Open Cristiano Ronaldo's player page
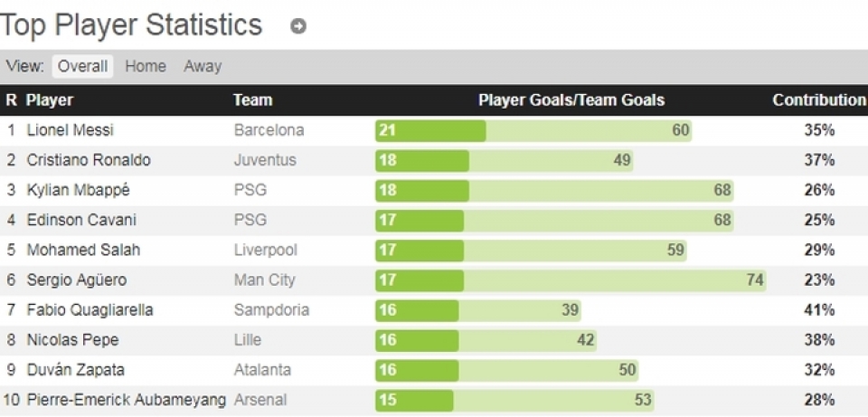The height and width of the screenshot is (417, 868). tap(89, 160)
